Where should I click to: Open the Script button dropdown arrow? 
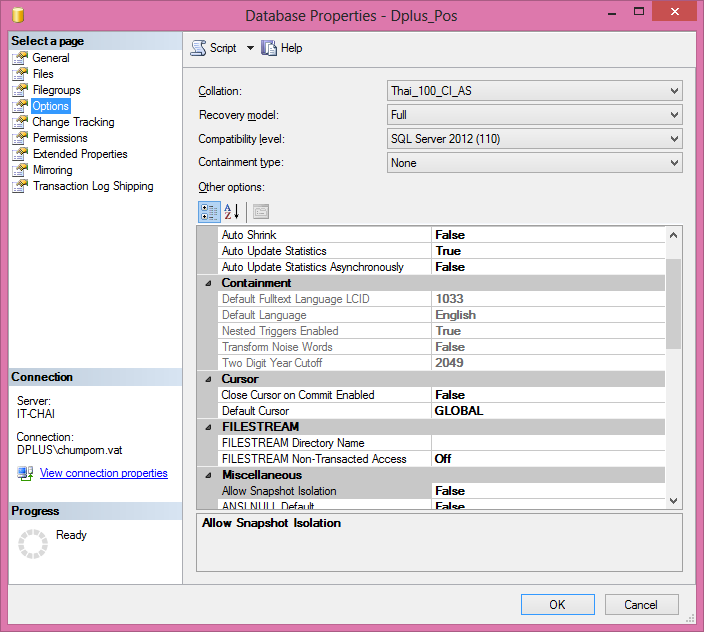click(250, 48)
